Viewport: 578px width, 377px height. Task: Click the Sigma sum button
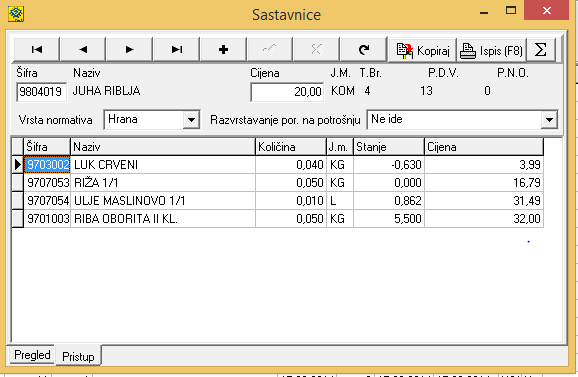tap(541, 50)
